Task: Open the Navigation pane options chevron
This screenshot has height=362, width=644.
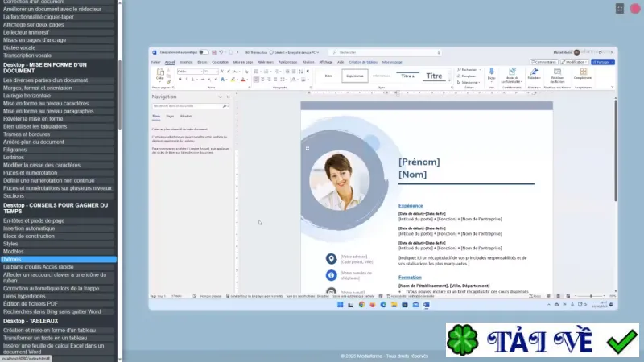Action: click(220, 97)
